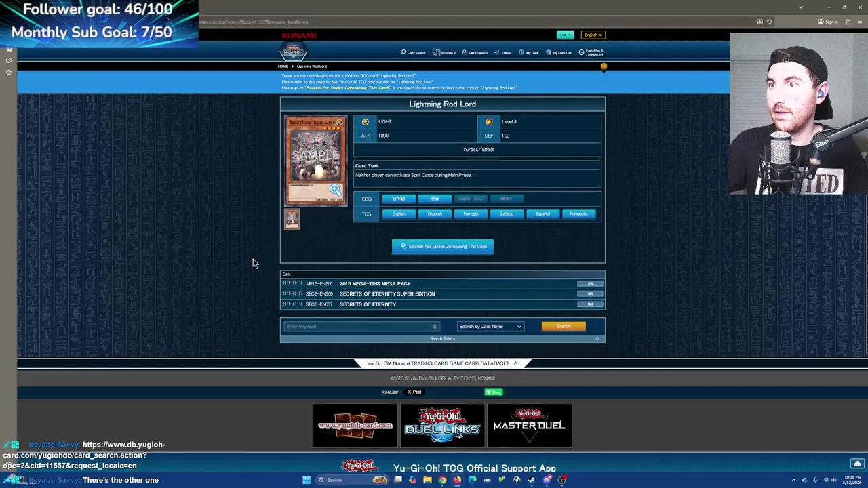Open Card Search in the navigation bar
Screen dimensions: 868x488
[x=413, y=52]
